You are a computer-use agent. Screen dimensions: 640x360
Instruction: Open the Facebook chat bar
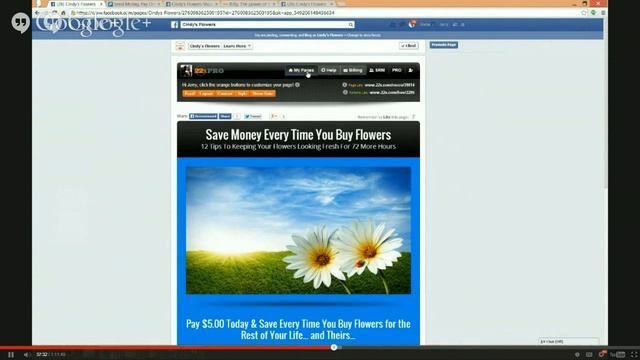569,341
